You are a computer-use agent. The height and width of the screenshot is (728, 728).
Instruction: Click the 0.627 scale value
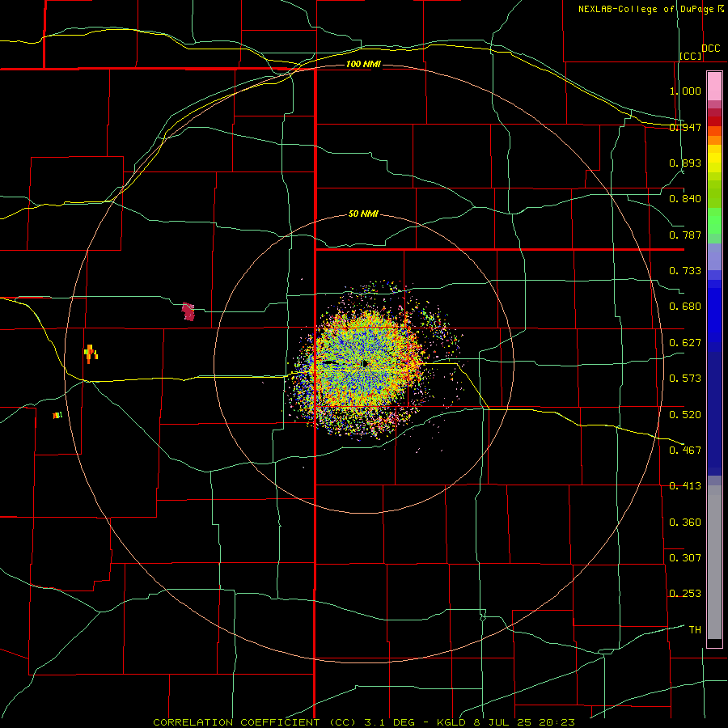pyautogui.click(x=685, y=343)
